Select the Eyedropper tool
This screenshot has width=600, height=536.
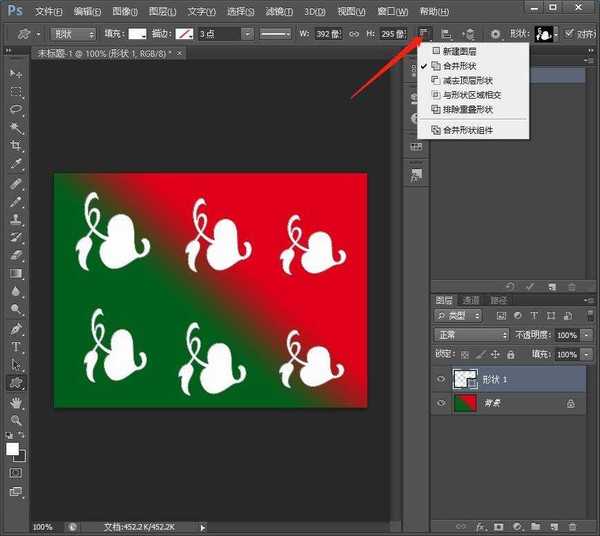(x=16, y=164)
